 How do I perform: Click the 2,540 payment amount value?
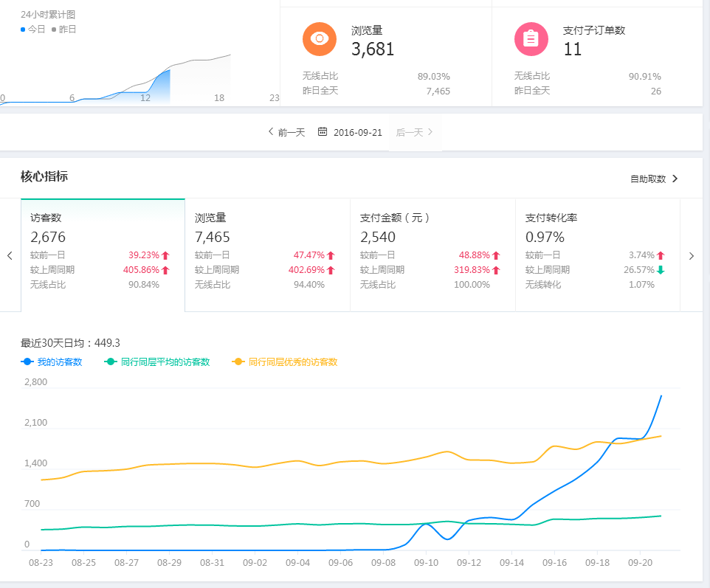[378, 237]
